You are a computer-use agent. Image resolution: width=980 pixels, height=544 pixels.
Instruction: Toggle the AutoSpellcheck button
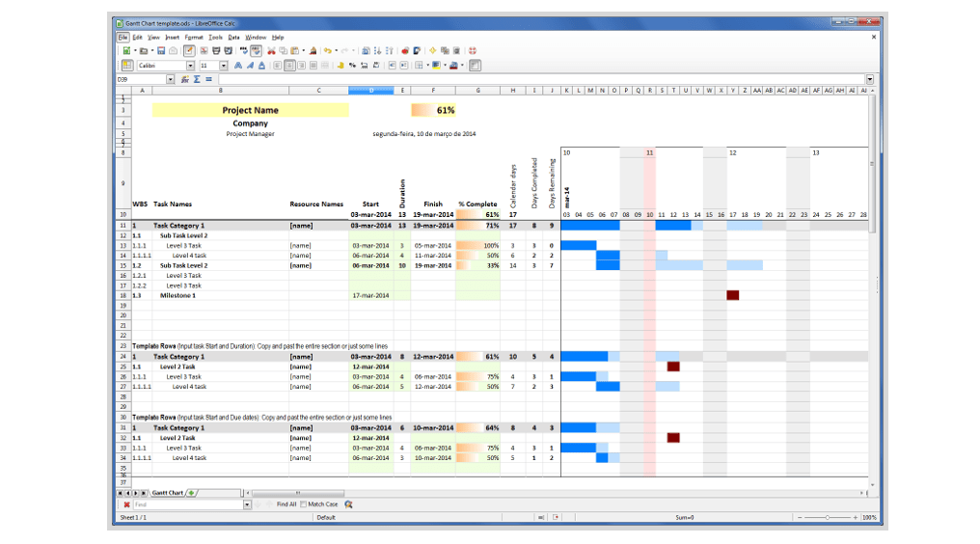point(257,50)
